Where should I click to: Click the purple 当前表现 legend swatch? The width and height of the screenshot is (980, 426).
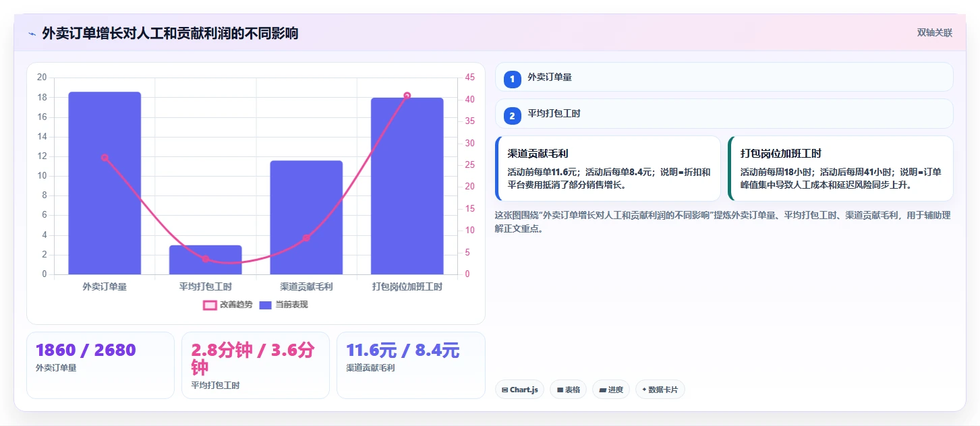point(266,305)
